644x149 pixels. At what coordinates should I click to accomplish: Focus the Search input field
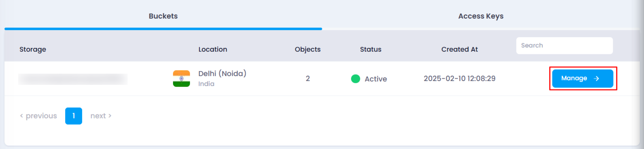click(x=564, y=46)
